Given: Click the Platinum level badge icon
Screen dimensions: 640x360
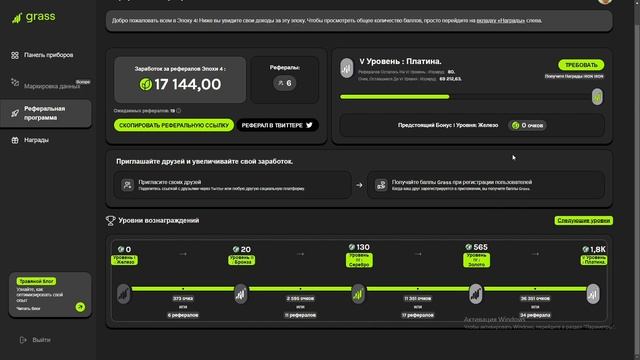Looking at the screenshot, I should [347, 68].
